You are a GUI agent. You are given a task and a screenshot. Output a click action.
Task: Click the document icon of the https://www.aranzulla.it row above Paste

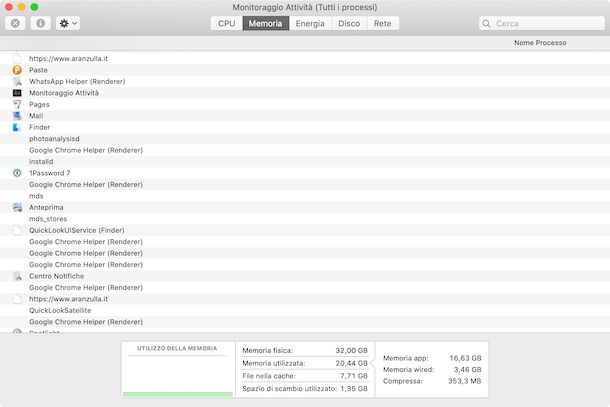pyautogui.click(x=17, y=58)
